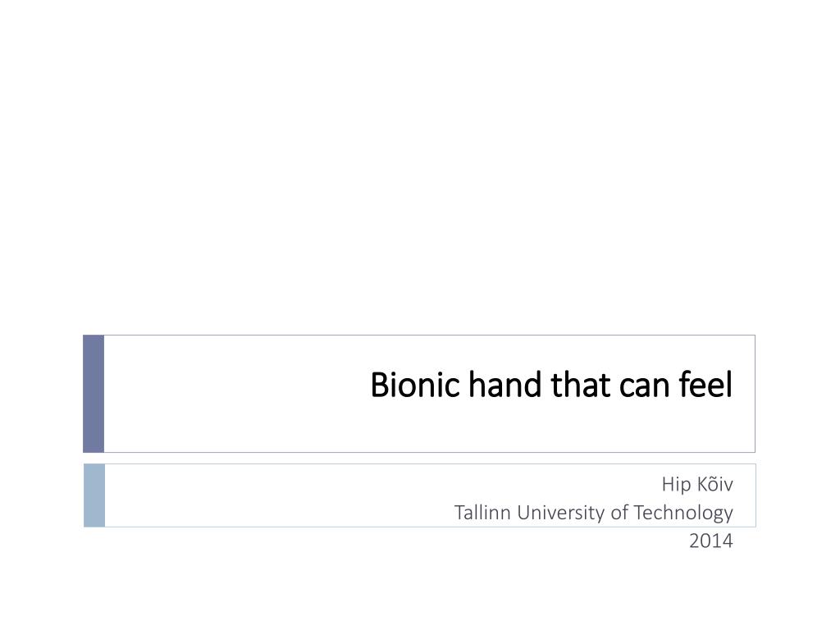This screenshot has height=630, width=840.
Task: Click the word 'hand' in the title
Action: pyautogui.click(x=505, y=385)
